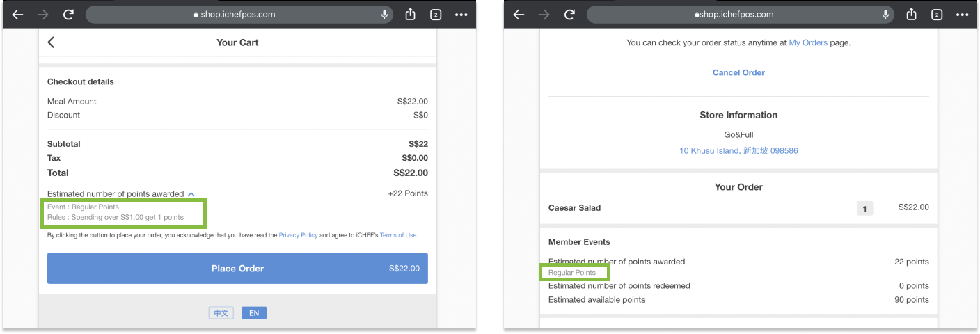The height and width of the screenshot is (334, 980).
Task: Open the three-dot menu in the right browser
Action: tap(963, 15)
